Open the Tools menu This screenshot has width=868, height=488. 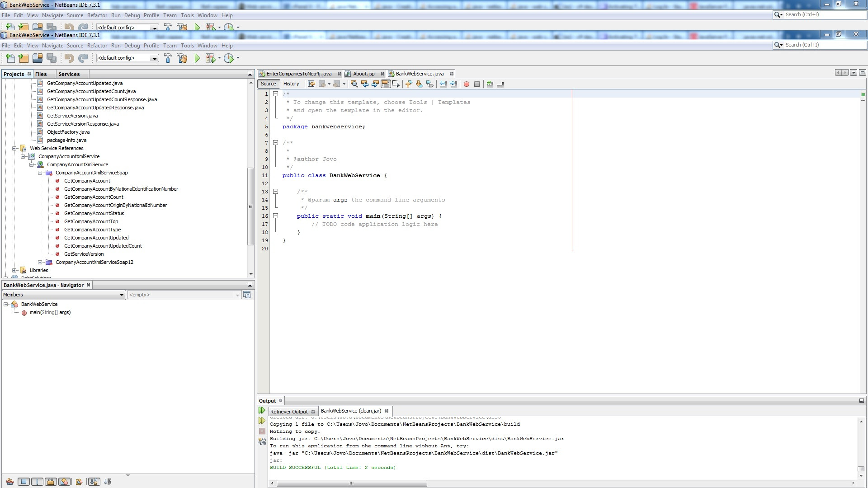pyautogui.click(x=187, y=46)
